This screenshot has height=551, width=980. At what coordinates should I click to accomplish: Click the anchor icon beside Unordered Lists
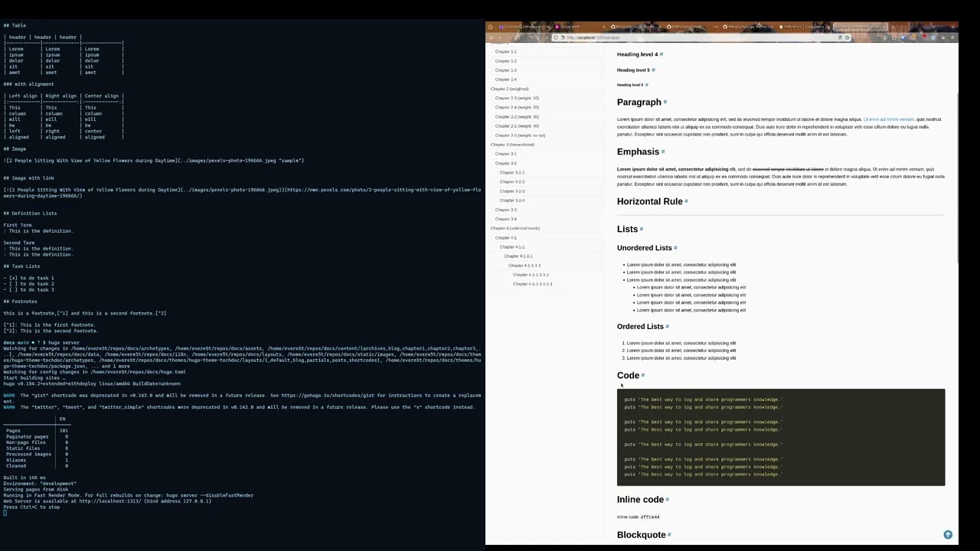pos(675,248)
